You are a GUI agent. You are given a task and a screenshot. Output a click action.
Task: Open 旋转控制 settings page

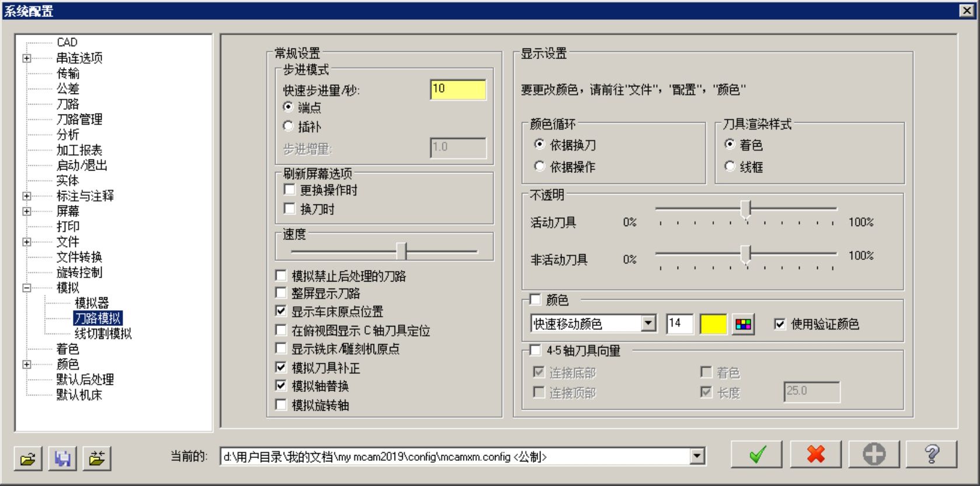(79, 272)
